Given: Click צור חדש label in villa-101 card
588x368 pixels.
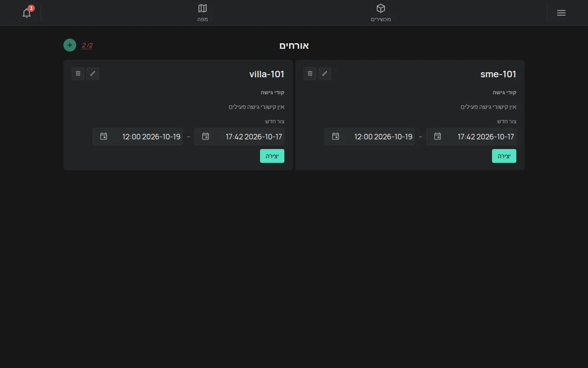Looking at the screenshot, I should coord(275,121).
